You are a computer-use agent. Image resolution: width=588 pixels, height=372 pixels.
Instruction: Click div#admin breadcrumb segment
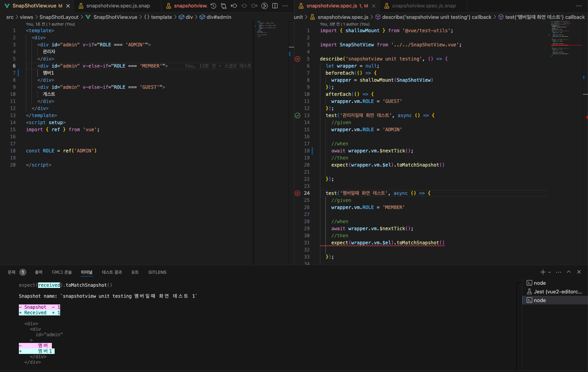215,17
